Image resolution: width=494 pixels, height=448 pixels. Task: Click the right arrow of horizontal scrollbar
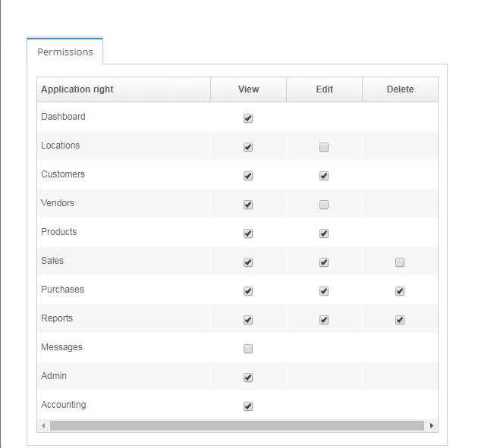(x=432, y=426)
